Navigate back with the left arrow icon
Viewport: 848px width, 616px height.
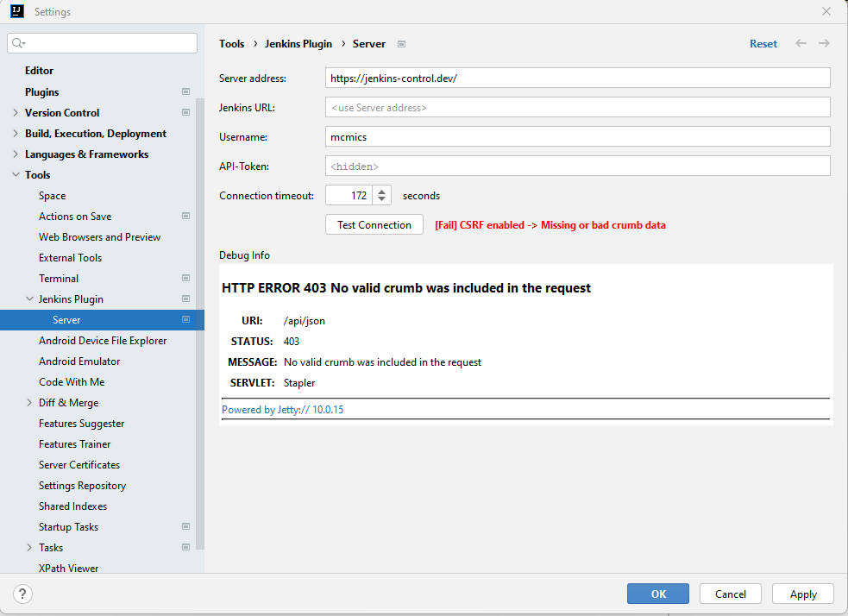pos(801,43)
